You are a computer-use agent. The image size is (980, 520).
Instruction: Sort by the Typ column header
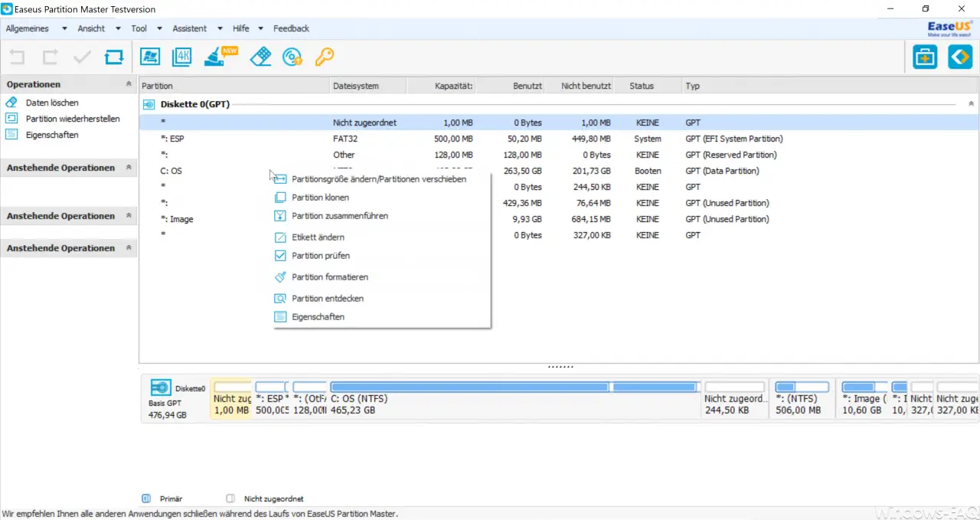click(830, 86)
